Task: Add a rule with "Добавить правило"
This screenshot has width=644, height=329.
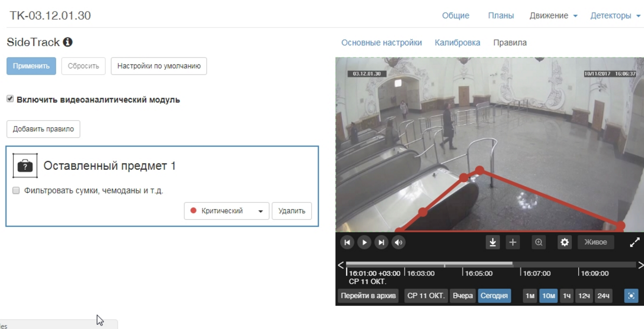Action: tap(43, 129)
